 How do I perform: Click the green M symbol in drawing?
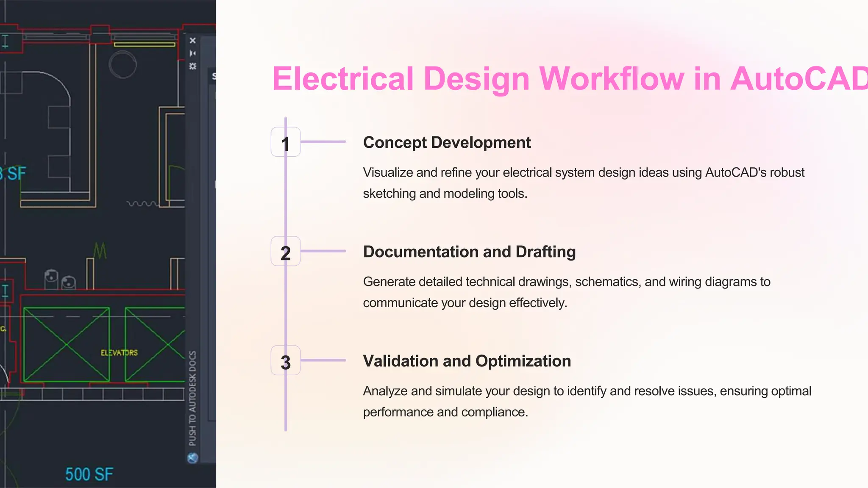(100, 251)
